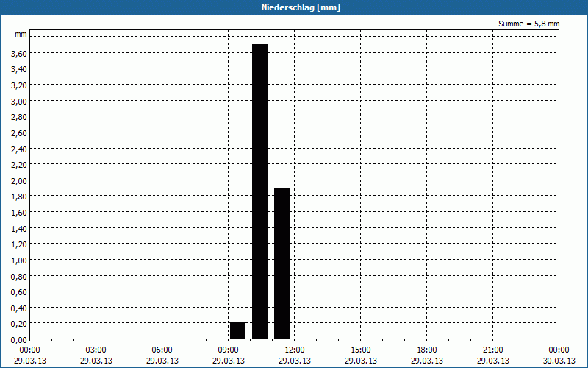Click the 15:00 time axis label
Screen dimensions: 588x368
pyautogui.click(x=361, y=350)
